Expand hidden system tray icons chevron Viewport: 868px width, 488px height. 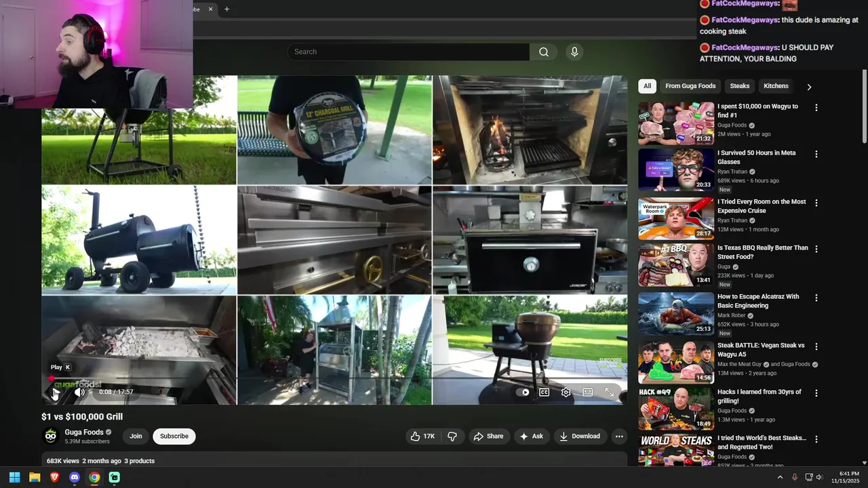click(x=780, y=477)
